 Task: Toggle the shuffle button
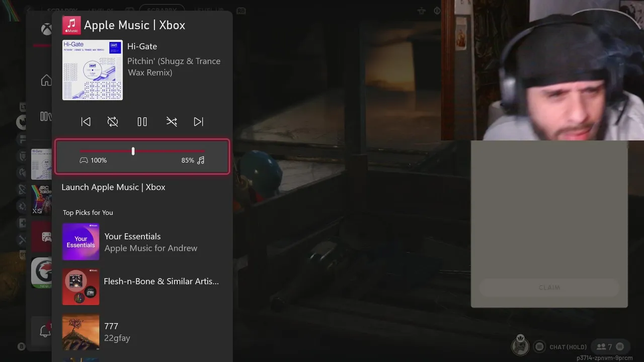click(x=172, y=122)
